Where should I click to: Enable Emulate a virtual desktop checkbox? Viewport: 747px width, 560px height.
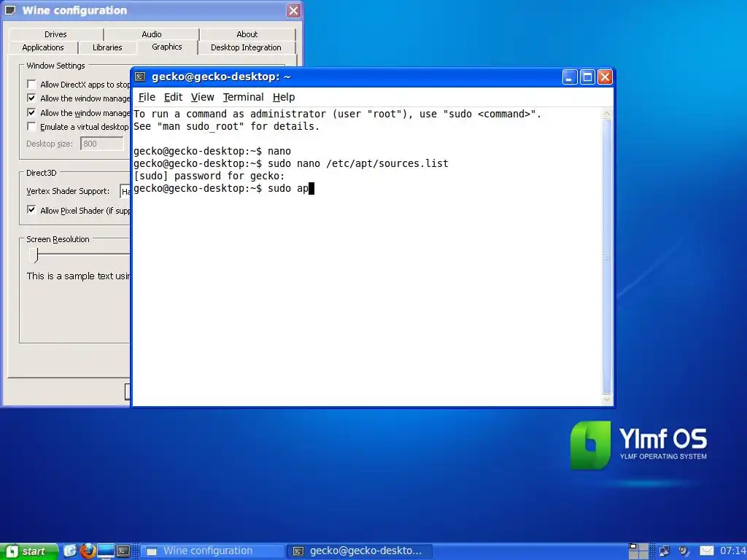pos(31,127)
